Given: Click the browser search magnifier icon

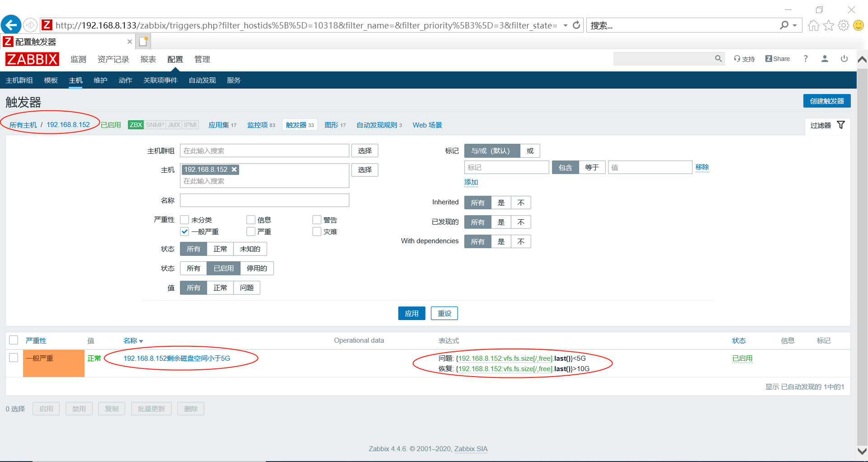Looking at the screenshot, I should tap(784, 25).
